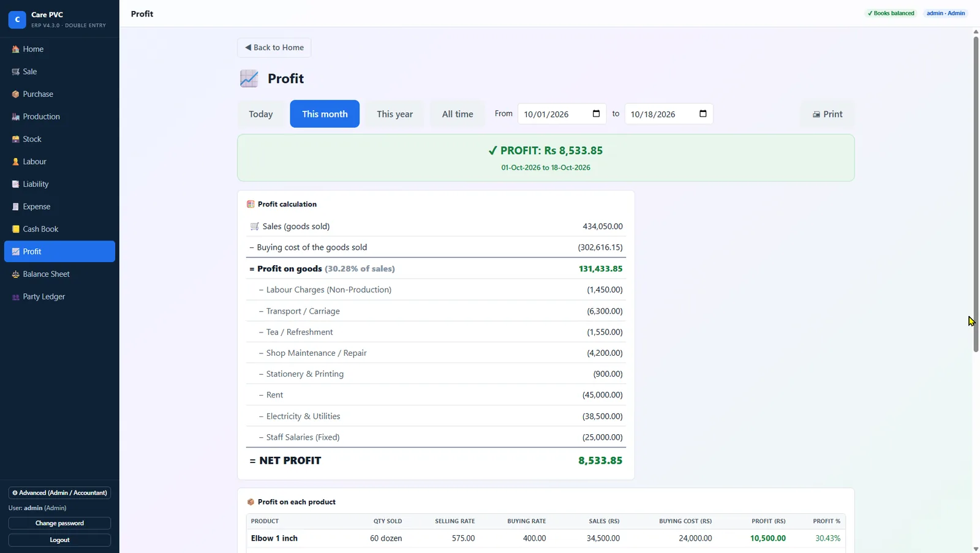This screenshot has height=553, width=980.
Task: Go Back to Home
Action: click(x=274, y=48)
